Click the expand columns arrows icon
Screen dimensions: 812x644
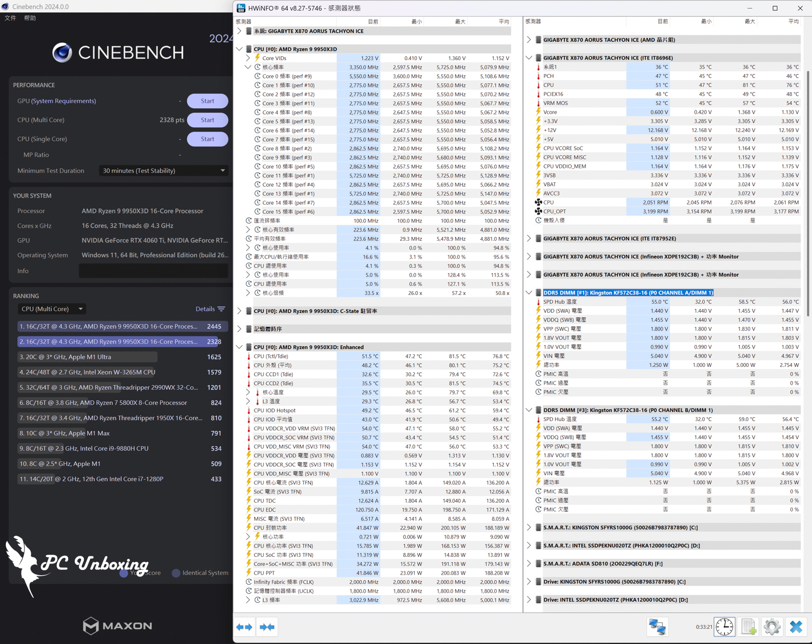click(x=244, y=627)
